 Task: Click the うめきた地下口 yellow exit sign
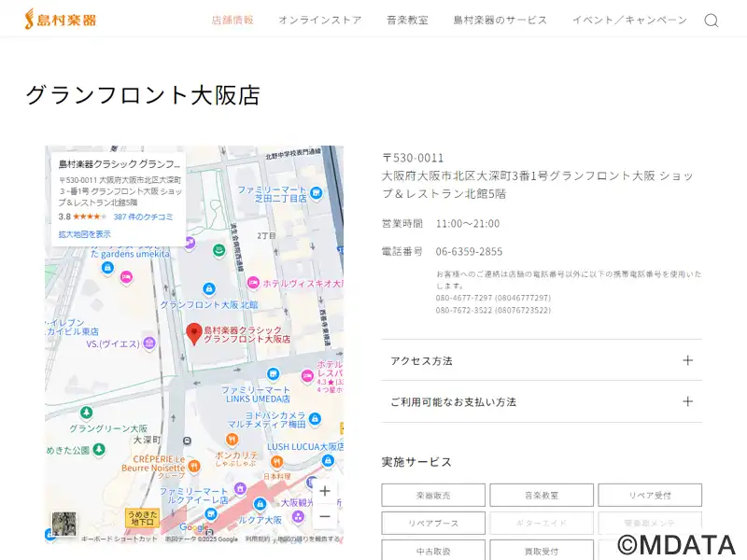142,518
